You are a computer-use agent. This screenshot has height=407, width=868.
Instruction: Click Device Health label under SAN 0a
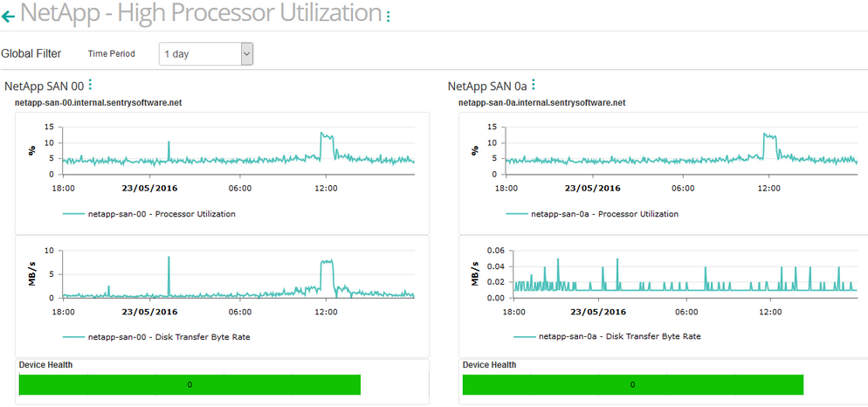pos(489,365)
